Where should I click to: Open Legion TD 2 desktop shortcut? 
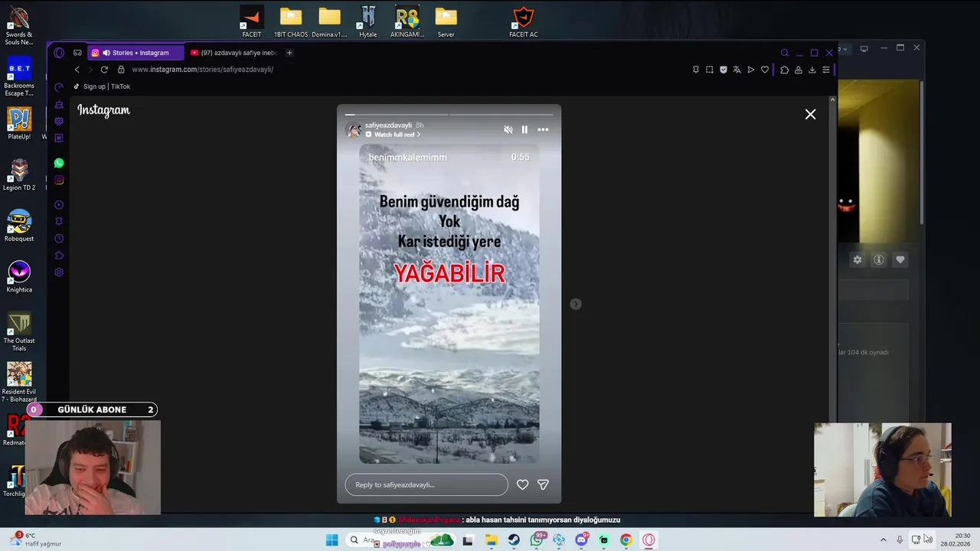point(19,174)
